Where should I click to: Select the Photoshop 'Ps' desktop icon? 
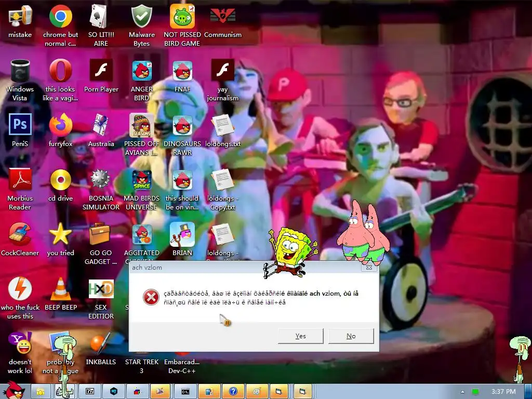point(20,125)
